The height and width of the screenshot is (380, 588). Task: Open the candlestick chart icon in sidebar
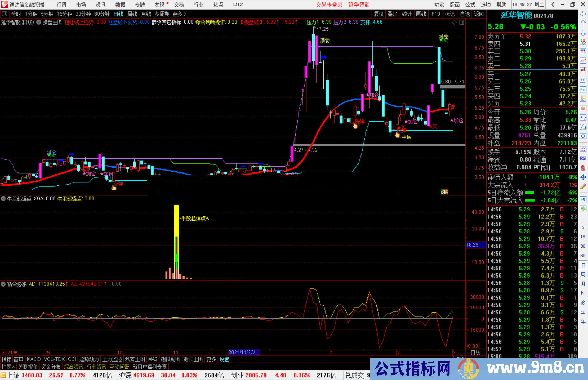pyautogui.click(x=583, y=70)
